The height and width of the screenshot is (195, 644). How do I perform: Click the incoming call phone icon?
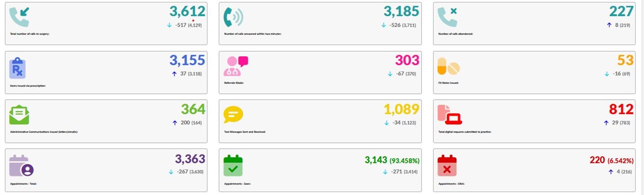tap(19, 17)
